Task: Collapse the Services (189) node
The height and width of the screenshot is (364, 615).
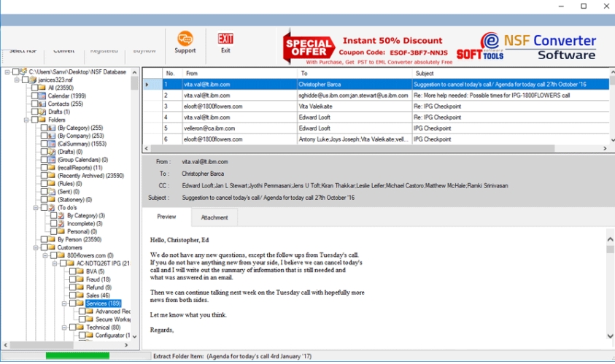Action: pos(64,303)
